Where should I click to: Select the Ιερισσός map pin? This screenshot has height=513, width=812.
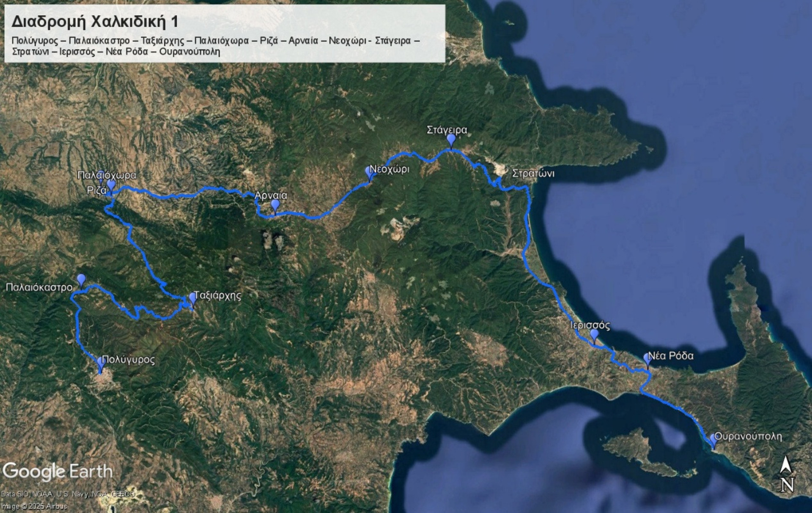point(594,336)
